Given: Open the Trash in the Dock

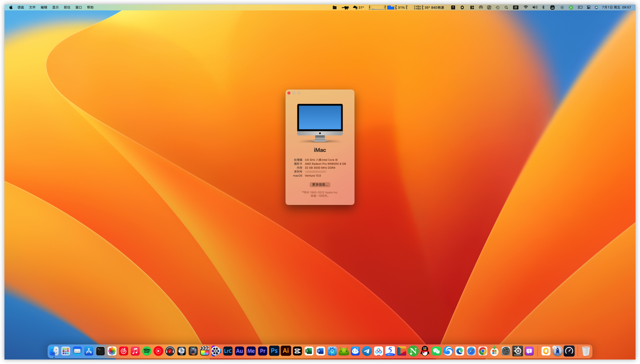Looking at the screenshot, I should pos(585,351).
